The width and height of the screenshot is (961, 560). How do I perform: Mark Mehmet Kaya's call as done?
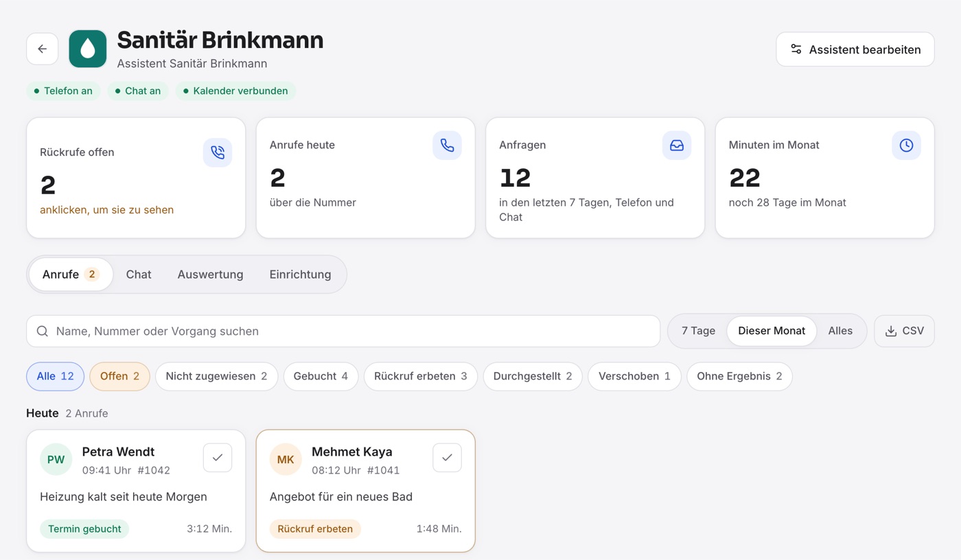(x=447, y=458)
